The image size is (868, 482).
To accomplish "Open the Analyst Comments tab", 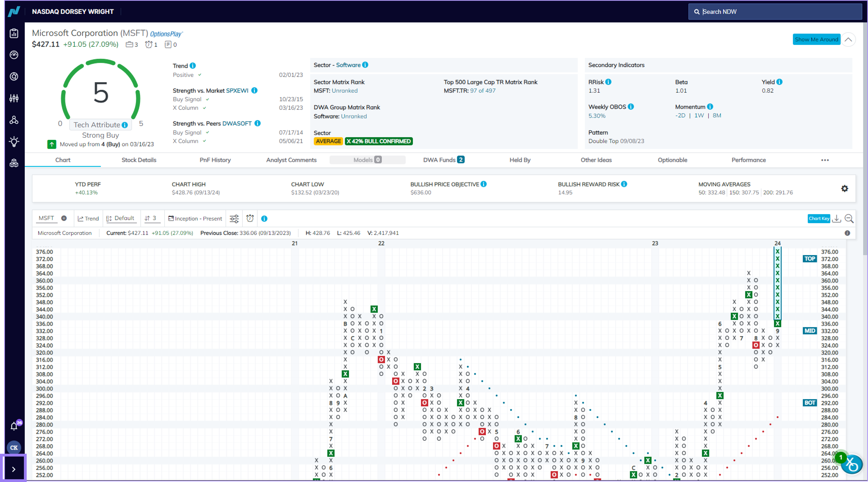I will tap(291, 160).
